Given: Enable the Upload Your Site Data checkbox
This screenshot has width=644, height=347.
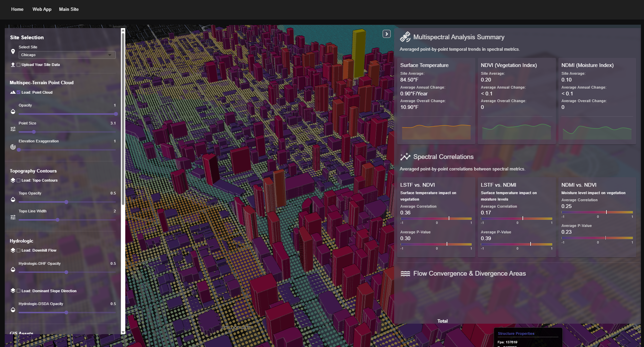Looking at the screenshot, I should pyautogui.click(x=19, y=65).
